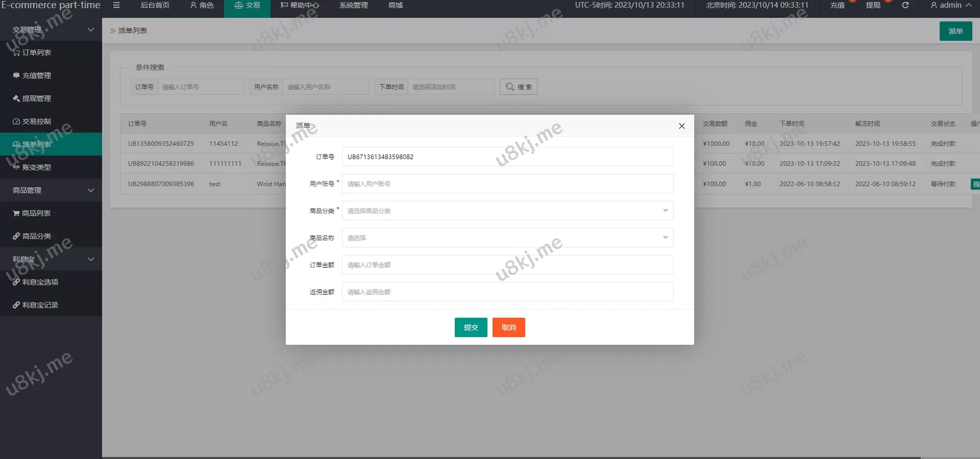Collapse the 商品管理 sidebar section

51,190
